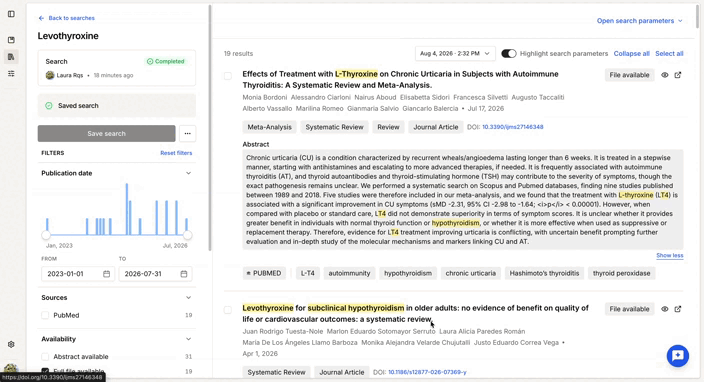Click the chronic urticaria keyword tag
The width and height of the screenshot is (704, 382).
471,273
